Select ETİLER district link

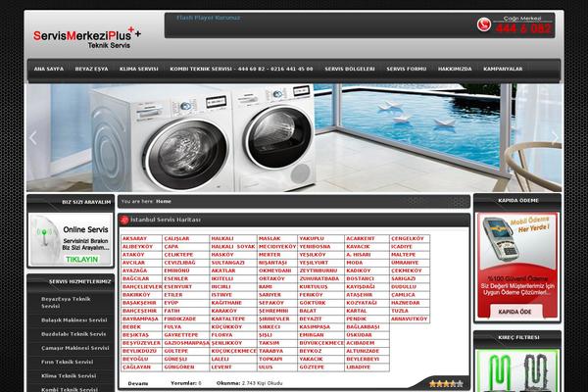172,295
